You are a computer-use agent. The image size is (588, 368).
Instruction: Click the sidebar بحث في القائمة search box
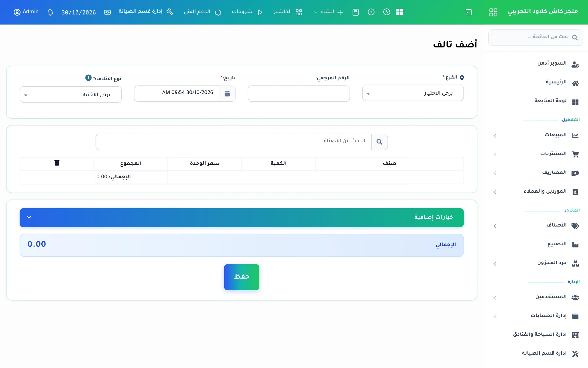click(535, 38)
